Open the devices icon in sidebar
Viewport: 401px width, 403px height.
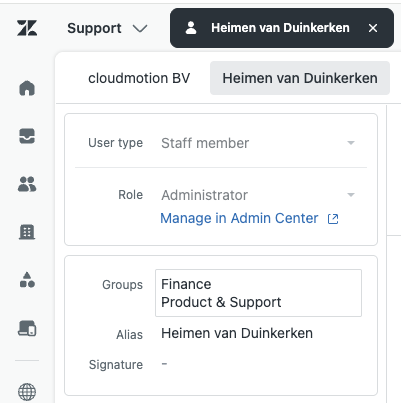tap(27, 328)
